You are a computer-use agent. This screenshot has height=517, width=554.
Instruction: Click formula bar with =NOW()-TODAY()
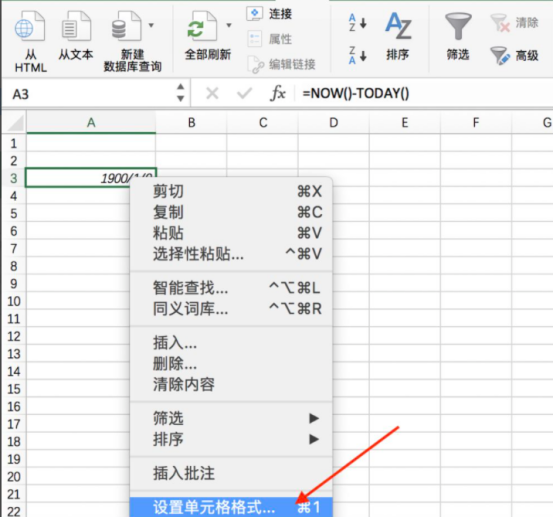click(x=424, y=94)
